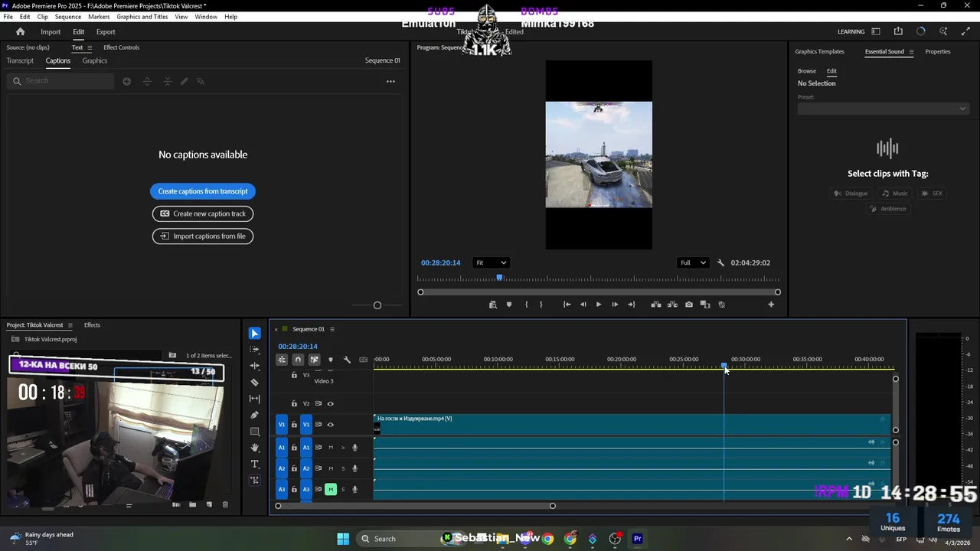
Task: Click Create new caption track
Action: coord(203,214)
